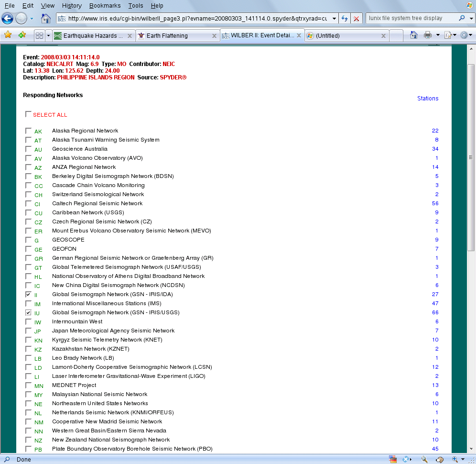Expand the URL address bar dropdown arrow
This screenshot has width=476, height=464.
[x=334, y=19]
